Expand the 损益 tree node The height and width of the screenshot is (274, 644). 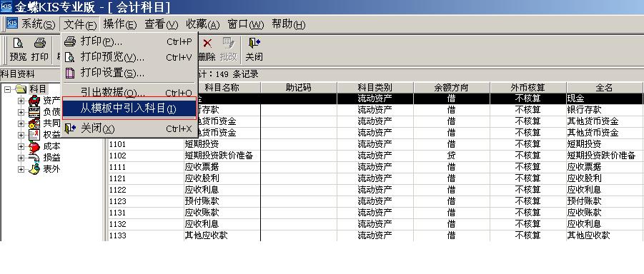tap(21, 158)
